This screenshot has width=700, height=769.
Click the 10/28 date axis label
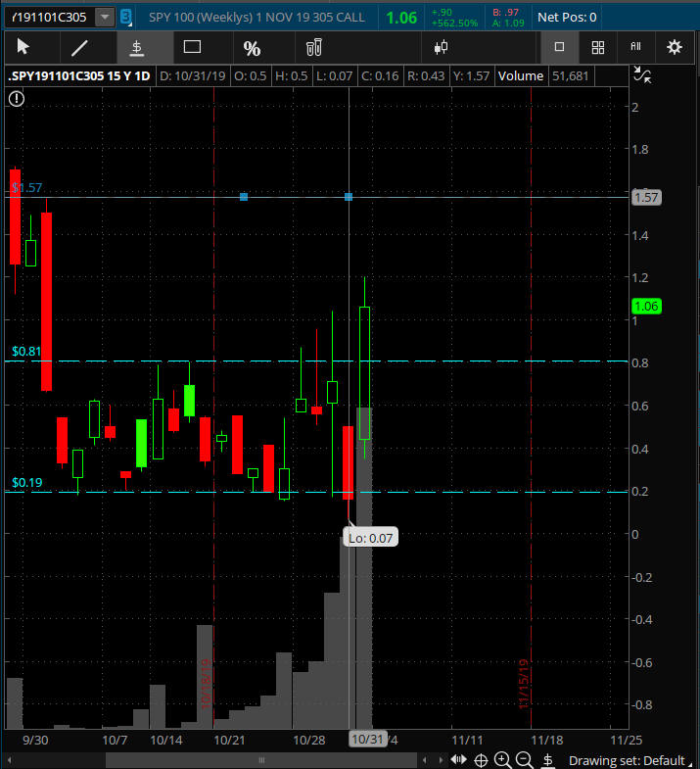(308, 740)
